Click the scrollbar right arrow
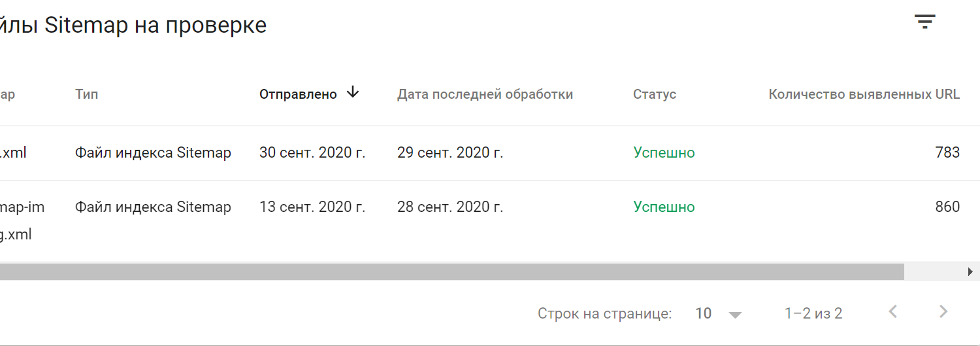This screenshot has width=980, height=346. click(970, 271)
